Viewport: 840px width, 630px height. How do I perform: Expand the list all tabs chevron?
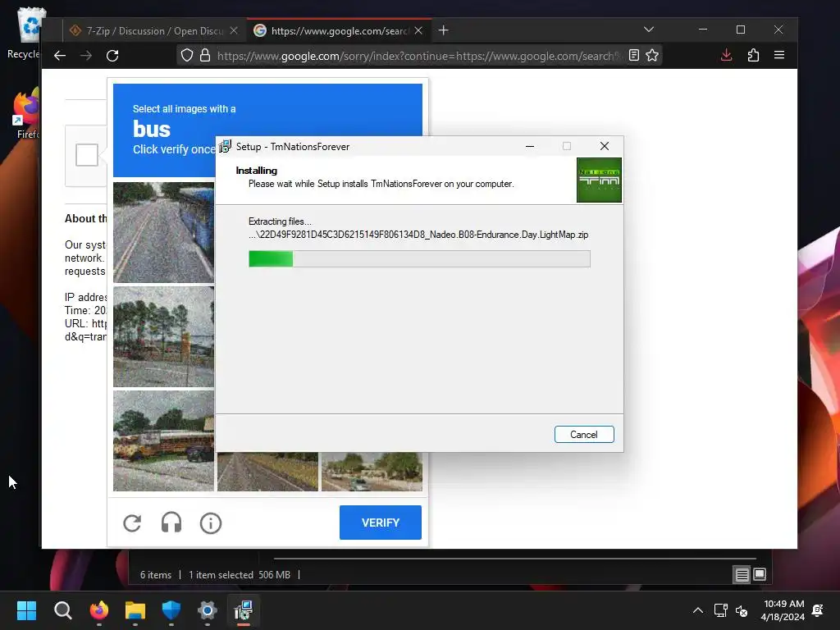coord(649,30)
